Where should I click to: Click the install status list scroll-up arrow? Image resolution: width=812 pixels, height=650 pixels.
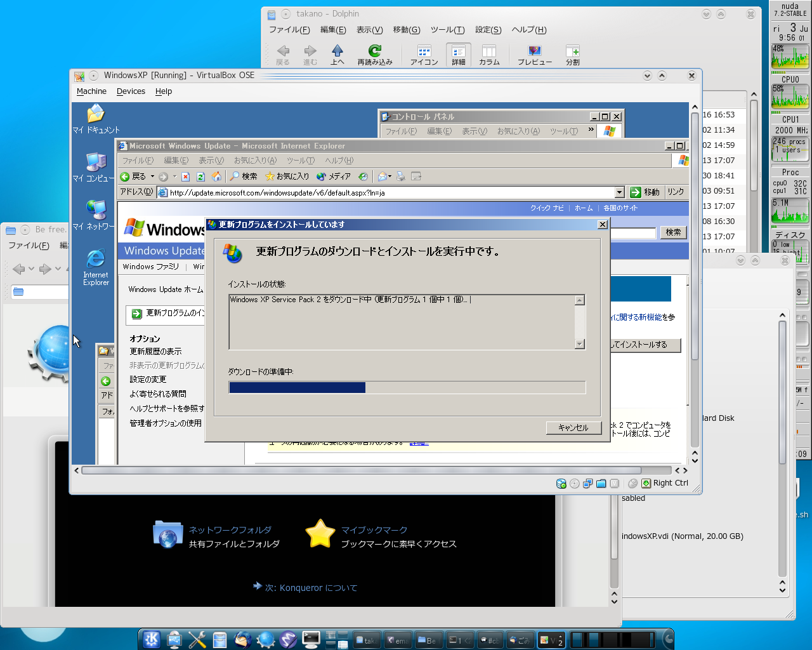click(x=579, y=300)
